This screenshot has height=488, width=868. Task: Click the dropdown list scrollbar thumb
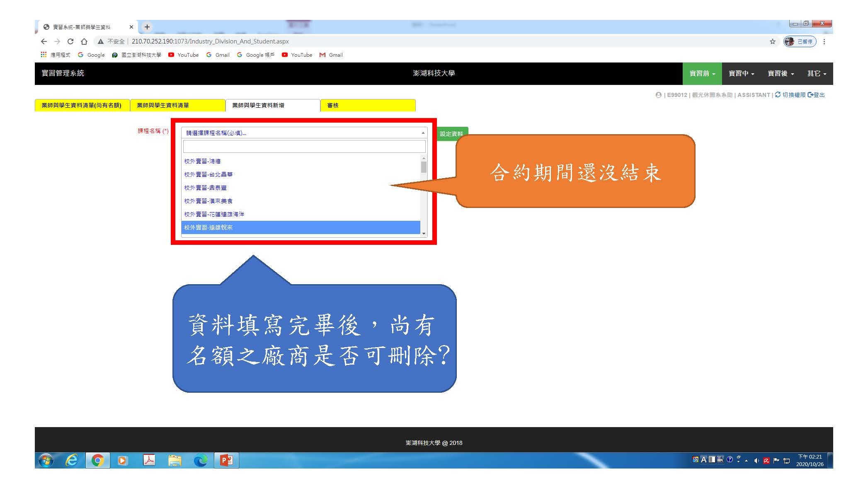(424, 167)
